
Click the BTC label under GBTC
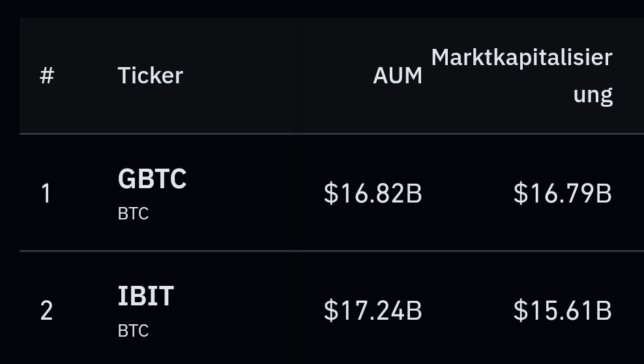pyautogui.click(x=133, y=214)
